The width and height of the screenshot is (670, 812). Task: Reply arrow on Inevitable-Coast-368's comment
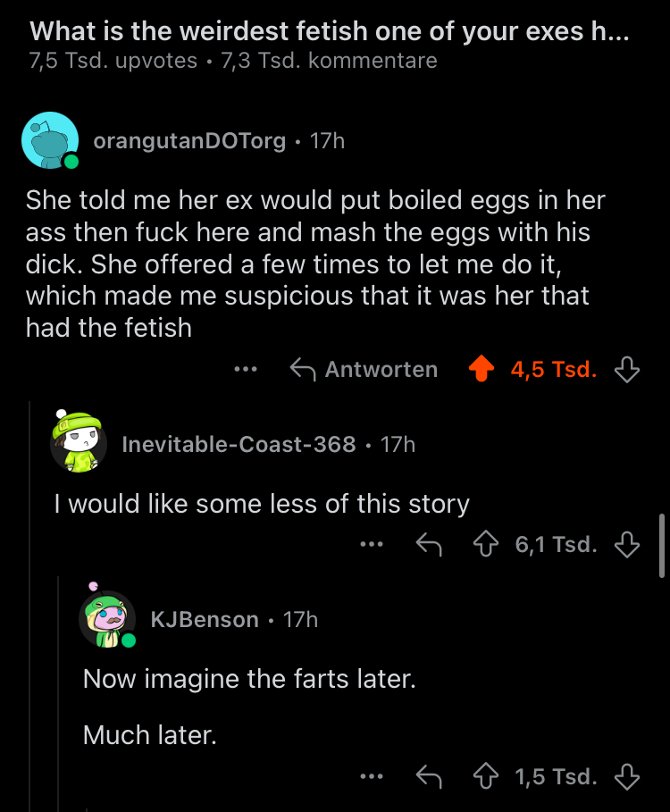(x=430, y=544)
